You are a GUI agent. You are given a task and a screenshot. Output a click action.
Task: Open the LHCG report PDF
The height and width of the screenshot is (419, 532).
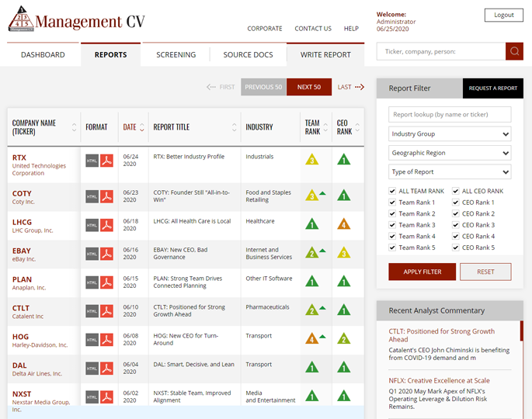point(107,226)
